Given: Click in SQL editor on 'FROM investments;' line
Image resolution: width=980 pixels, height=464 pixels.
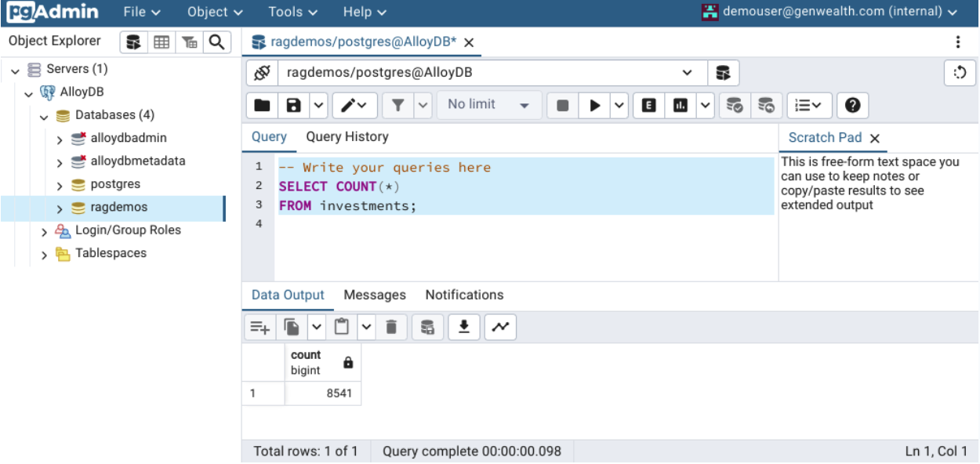Looking at the screenshot, I should (347, 205).
